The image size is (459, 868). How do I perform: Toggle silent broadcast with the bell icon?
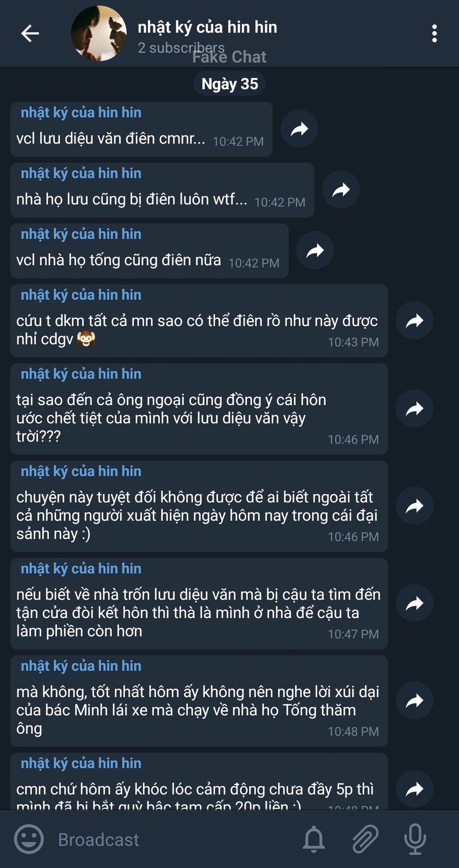(x=314, y=839)
